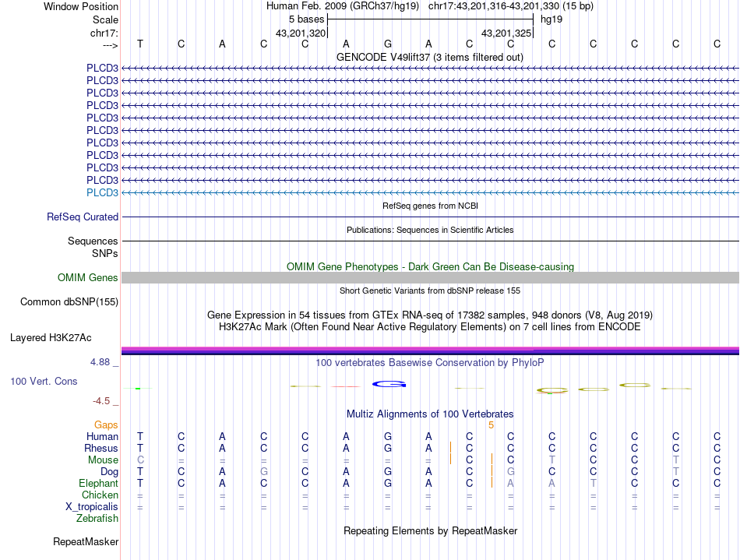
Task: Click the G base in the chr17 sequence row
Action: pos(387,44)
